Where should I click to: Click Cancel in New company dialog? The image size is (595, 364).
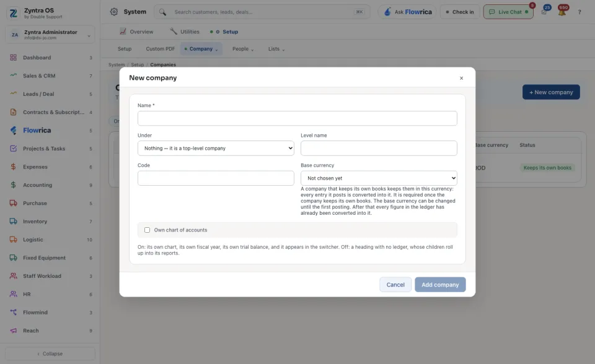[395, 285]
